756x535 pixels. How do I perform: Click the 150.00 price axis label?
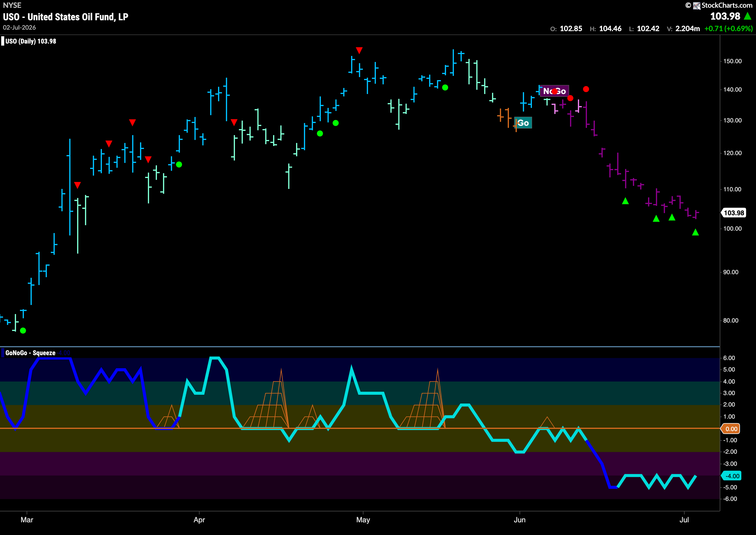tap(732, 61)
